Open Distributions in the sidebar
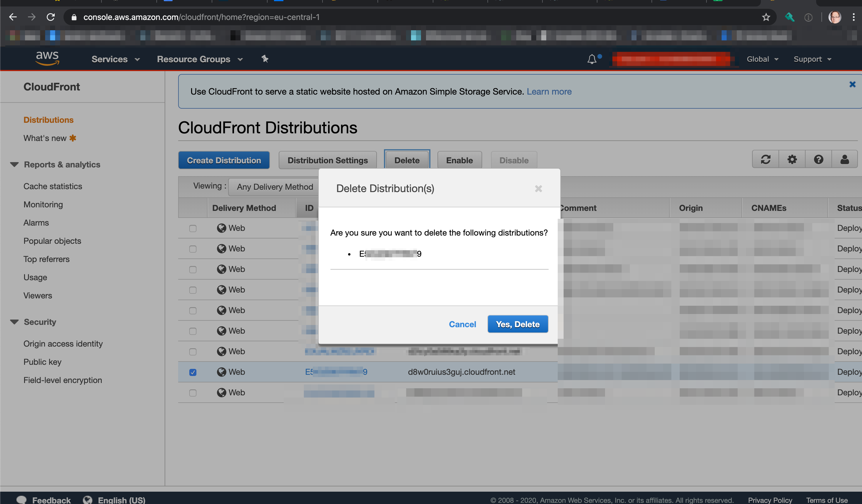This screenshot has height=504, width=862. [48, 120]
